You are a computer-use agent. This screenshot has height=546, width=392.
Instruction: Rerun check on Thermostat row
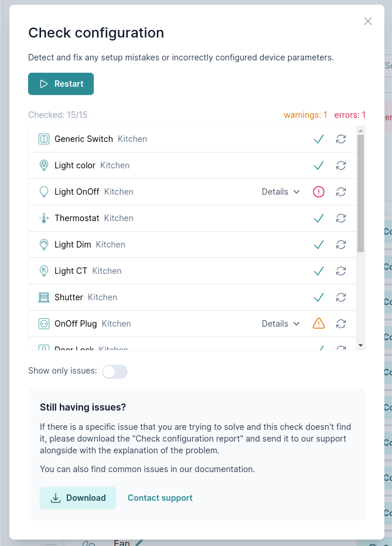pos(341,218)
